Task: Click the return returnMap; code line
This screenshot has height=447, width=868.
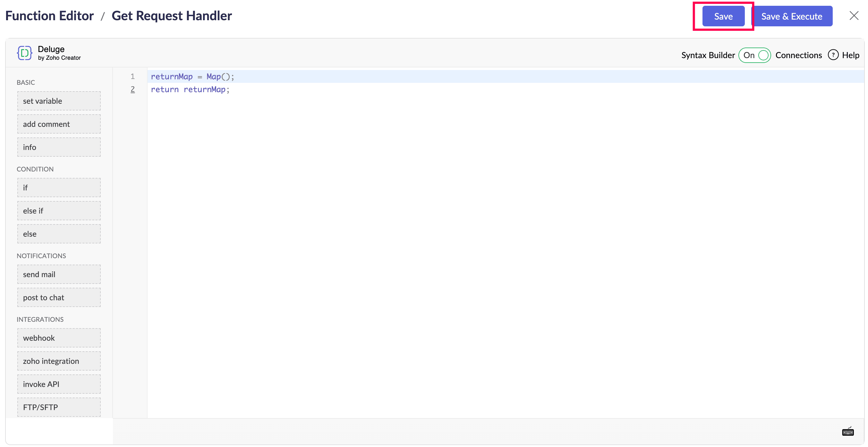Action: coord(190,89)
